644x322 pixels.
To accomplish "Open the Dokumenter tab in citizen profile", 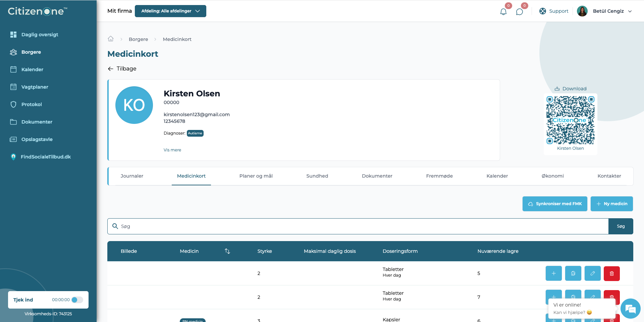I will click(x=377, y=176).
